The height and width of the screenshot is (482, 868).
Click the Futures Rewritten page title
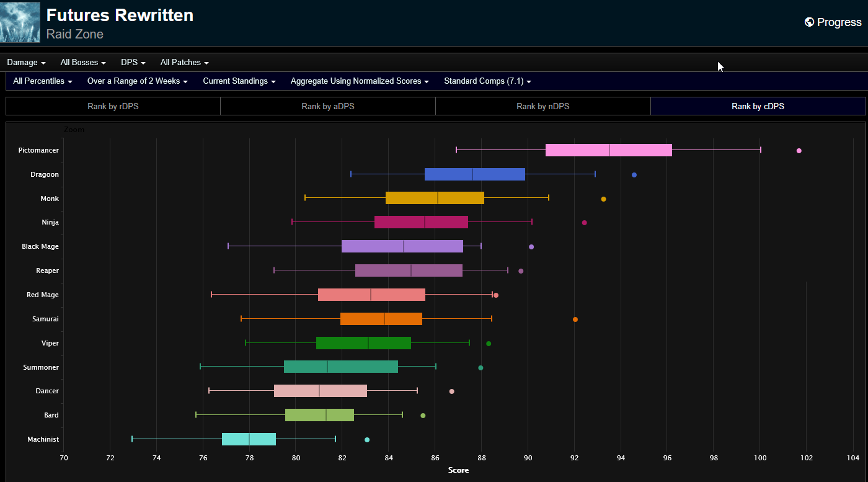120,15
